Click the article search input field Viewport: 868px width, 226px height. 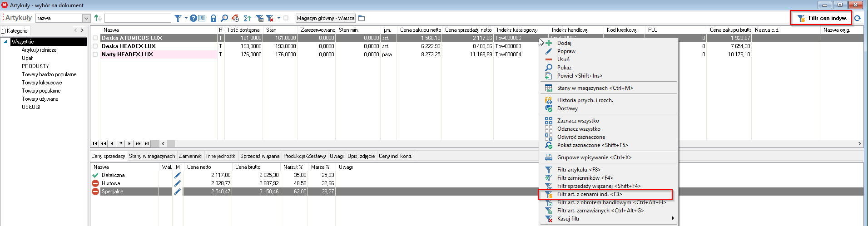138,18
